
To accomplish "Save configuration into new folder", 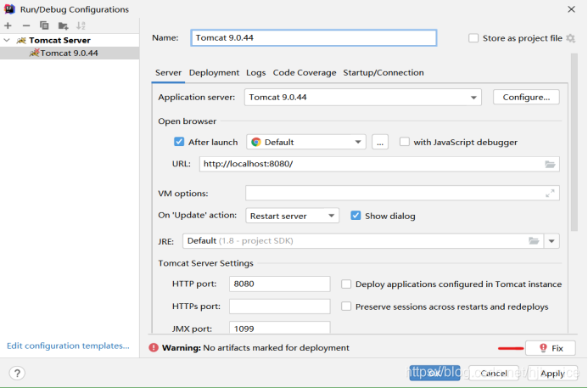I will coord(63,25).
